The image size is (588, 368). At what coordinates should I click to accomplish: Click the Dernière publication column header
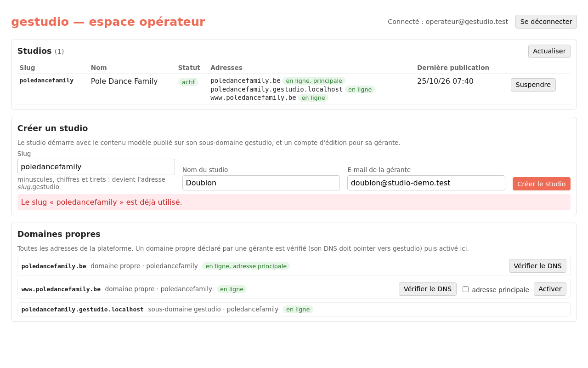click(453, 68)
